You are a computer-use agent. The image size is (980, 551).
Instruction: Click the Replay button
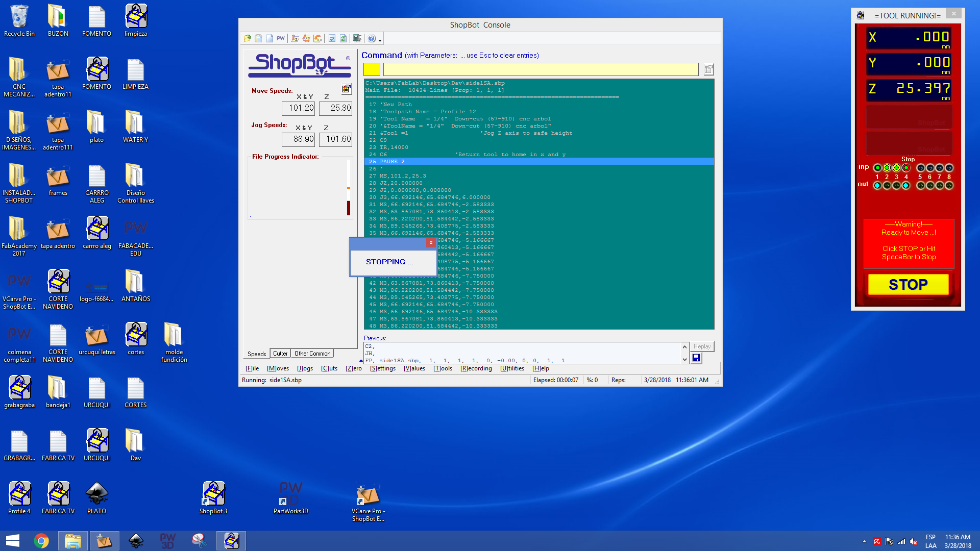pos(702,346)
